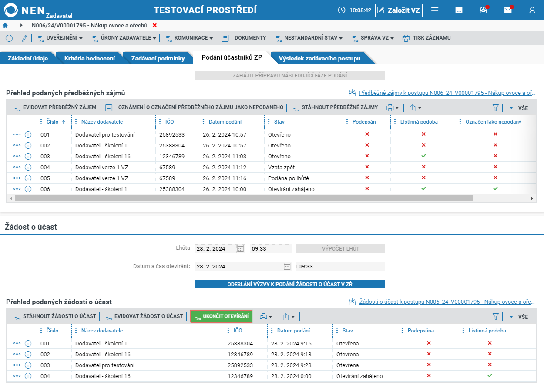Click VÝPOČET LHŮT button

point(341,248)
